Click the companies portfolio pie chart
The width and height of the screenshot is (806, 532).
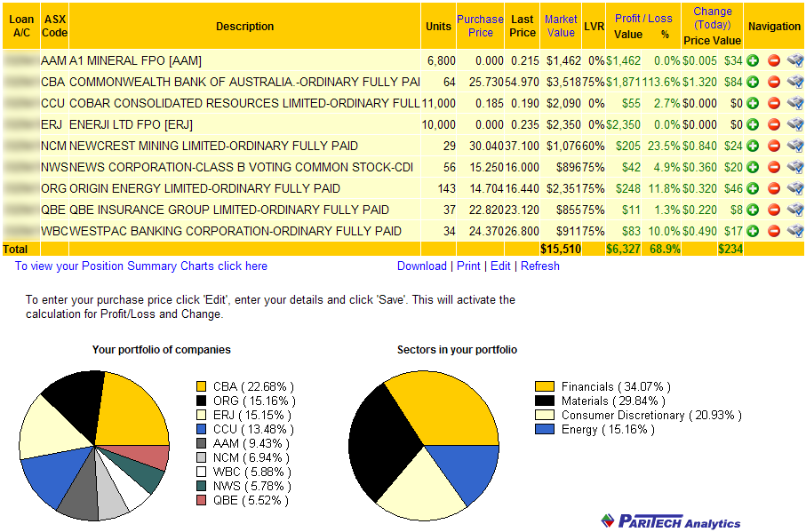(94, 445)
